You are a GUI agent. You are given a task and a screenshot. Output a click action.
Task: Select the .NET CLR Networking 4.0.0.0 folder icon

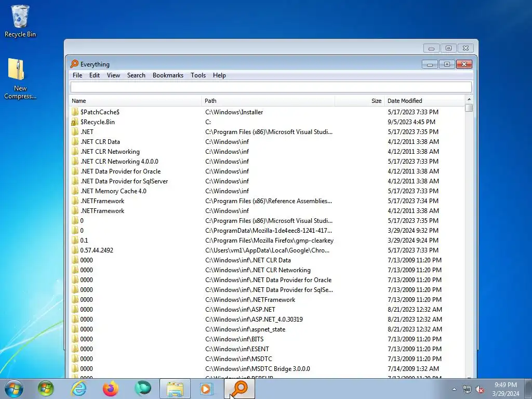pos(75,161)
